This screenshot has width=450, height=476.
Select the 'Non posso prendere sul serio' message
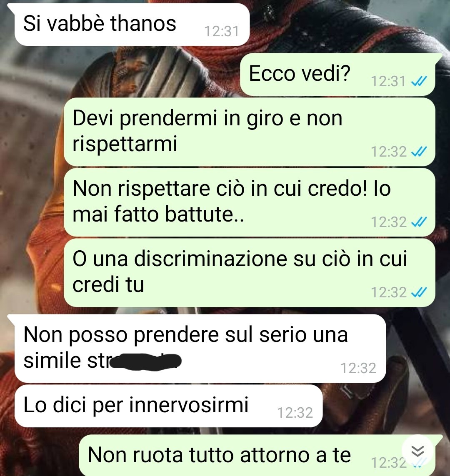200,349
